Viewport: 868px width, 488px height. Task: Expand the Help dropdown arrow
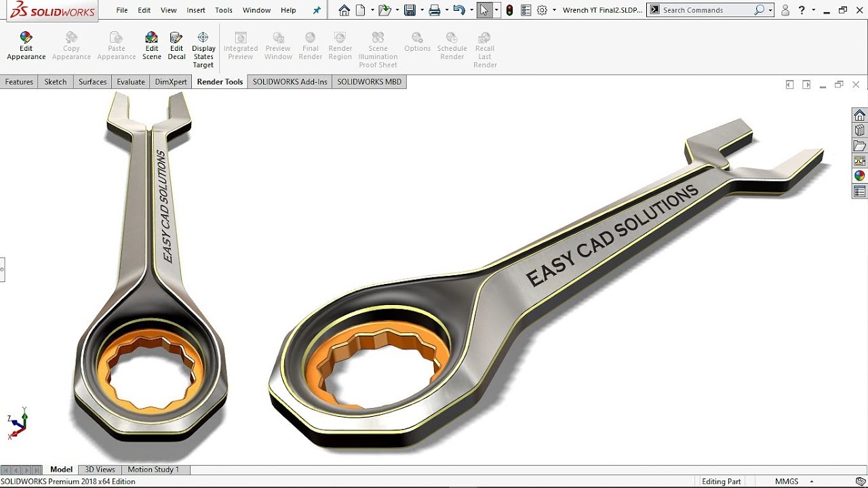click(812, 10)
